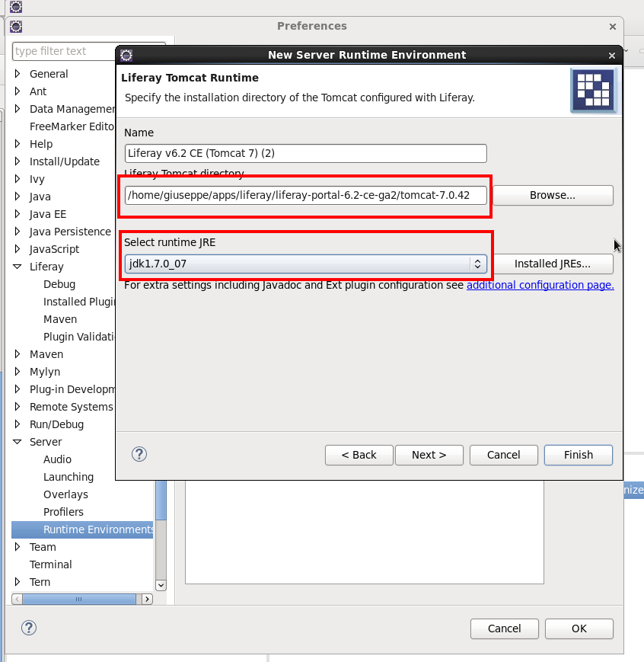Collapse the Server tree node
The height and width of the screenshot is (662, 644).
click(18, 442)
